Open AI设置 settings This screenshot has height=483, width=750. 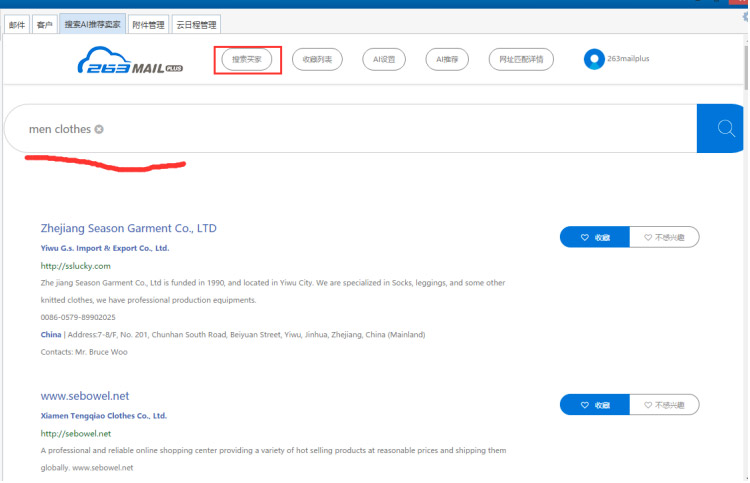point(384,60)
